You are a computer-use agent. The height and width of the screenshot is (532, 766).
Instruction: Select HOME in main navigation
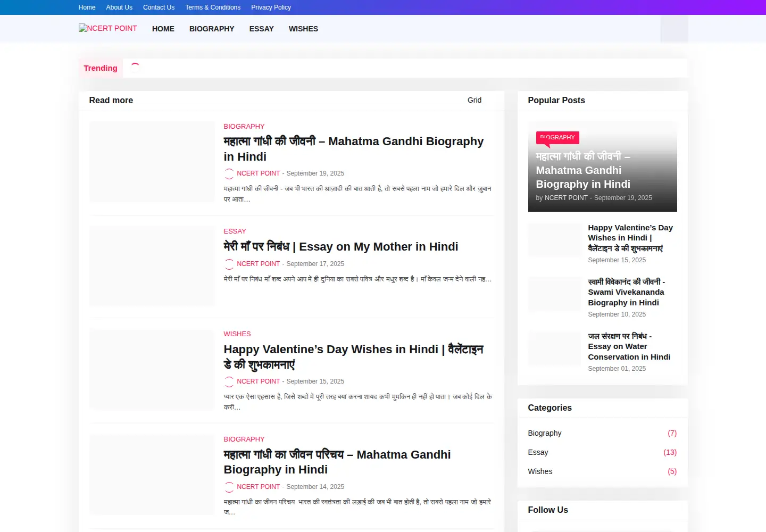(163, 29)
